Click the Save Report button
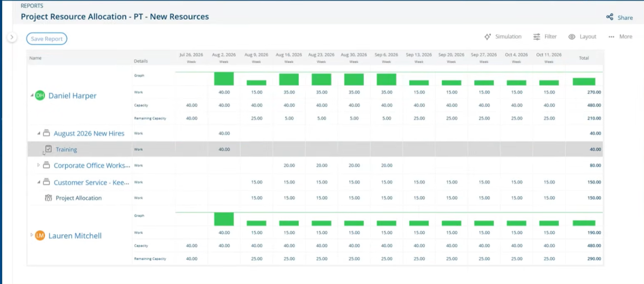Screen dimensions: 644x284 tap(47, 39)
